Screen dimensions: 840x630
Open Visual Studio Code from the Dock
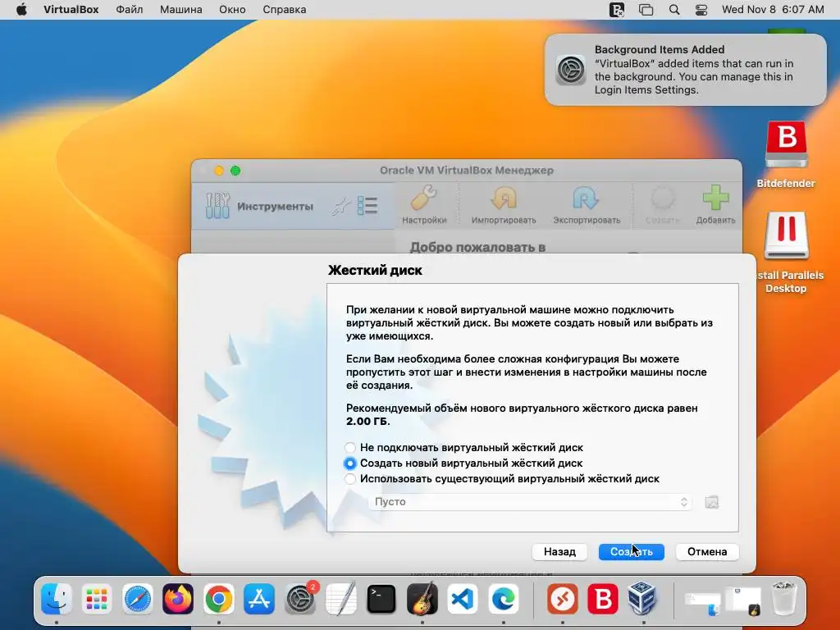click(x=463, y=598)
